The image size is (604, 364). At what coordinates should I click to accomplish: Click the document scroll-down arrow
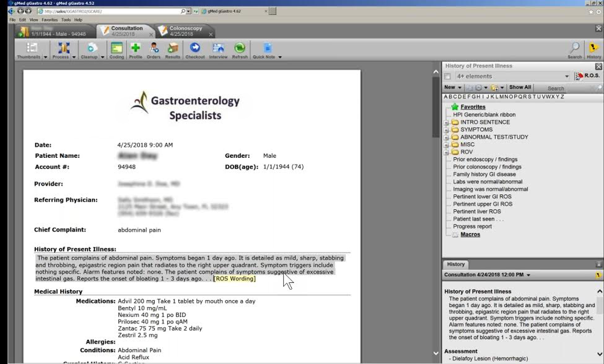[x=435, y=353]
